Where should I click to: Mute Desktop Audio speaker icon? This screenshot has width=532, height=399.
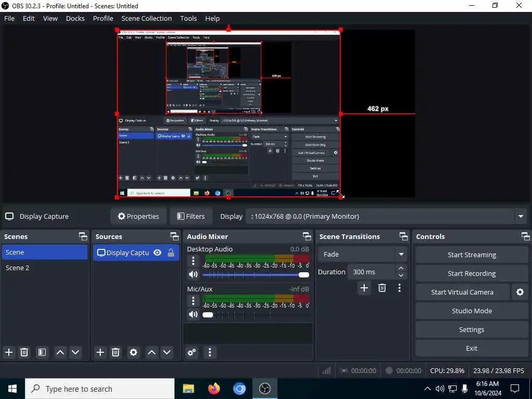193,274
